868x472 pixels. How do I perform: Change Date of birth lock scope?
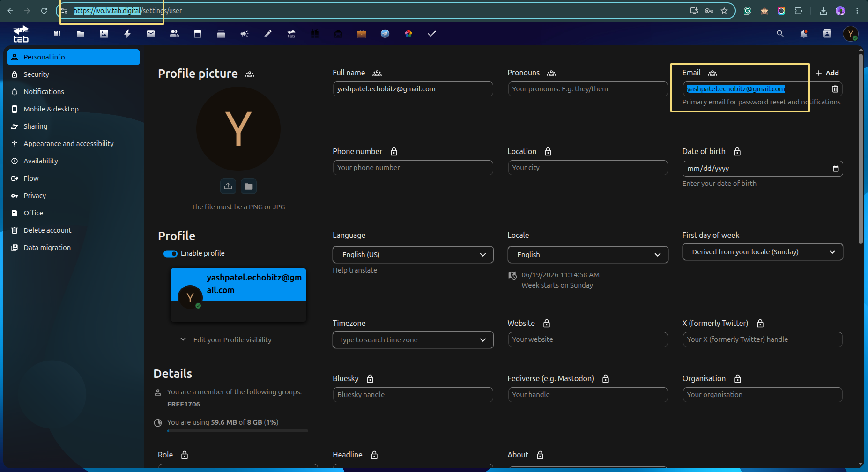[737, 152]
